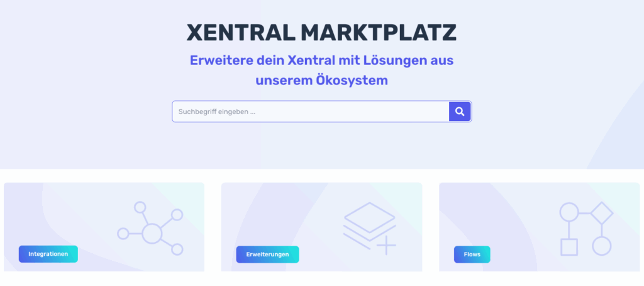
Task: Click the network nodes icon on Integrationen card
Action: pyautogui.click(x=150, y=229)
